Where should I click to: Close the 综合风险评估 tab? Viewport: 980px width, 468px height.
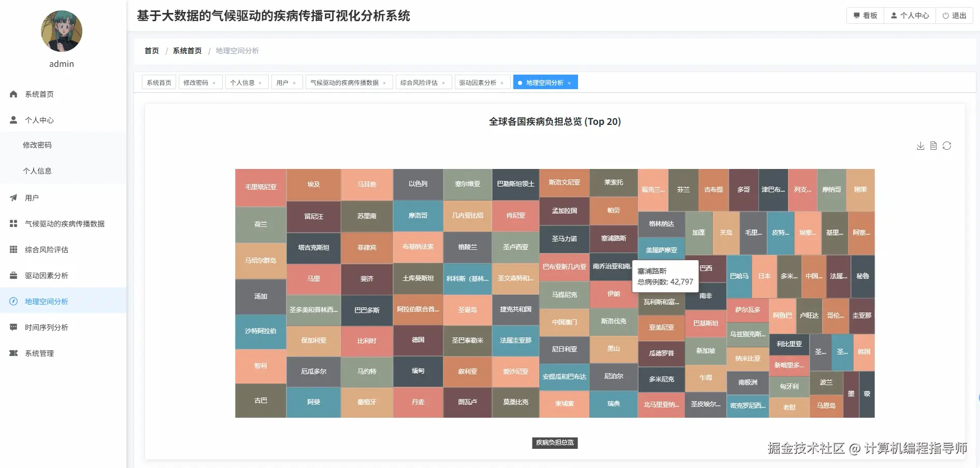(x=443, y=83)
